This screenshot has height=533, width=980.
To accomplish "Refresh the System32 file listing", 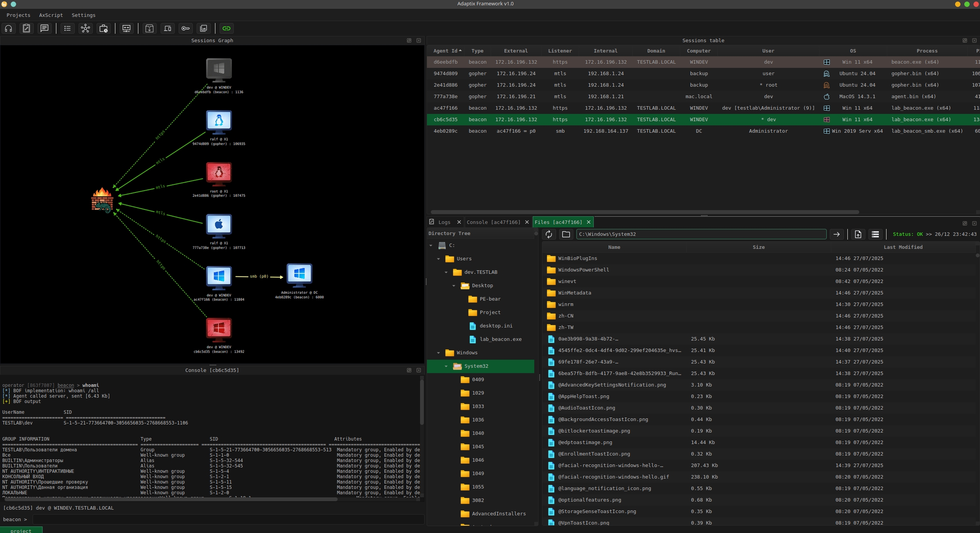I will (x=549, y=234).
